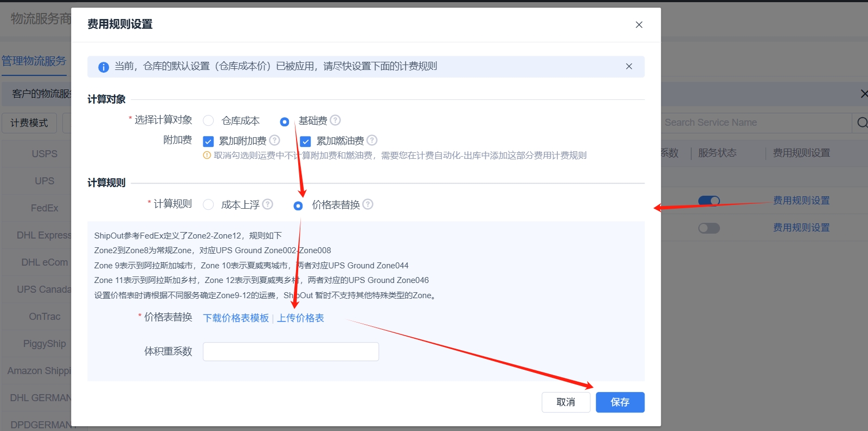Download the price table template
The height and width of the screenshot is (431, 868).
pos(236,318)
